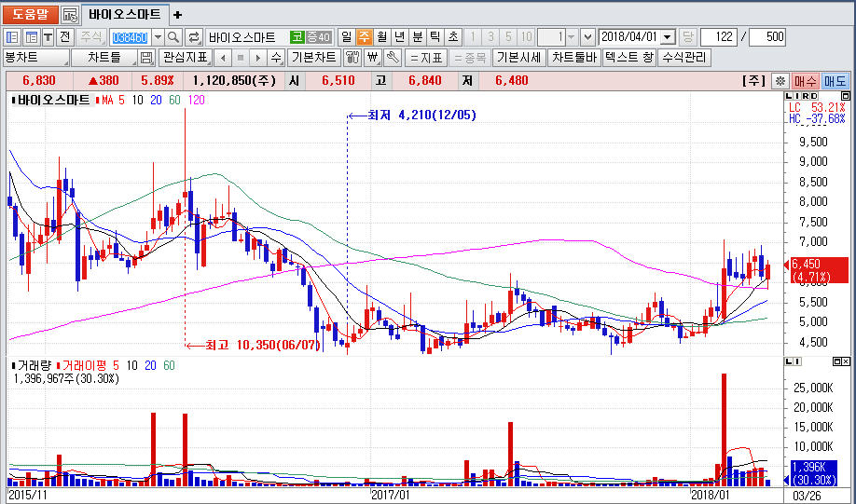Viewport: 856px width, 504px height.
Task: Select the 분 (minute) period toggle
Action: point(417,37)
